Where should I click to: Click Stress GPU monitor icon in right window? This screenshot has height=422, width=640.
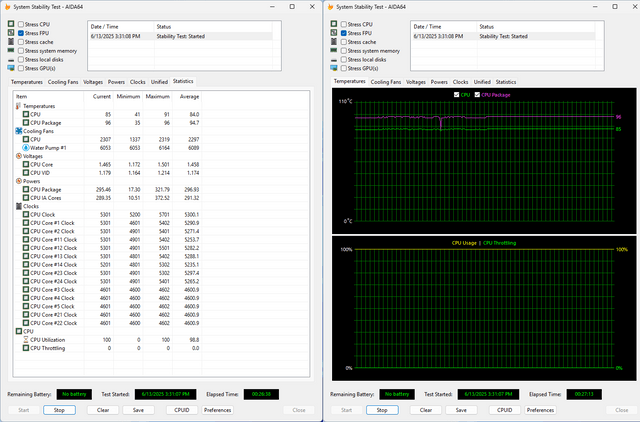[x=334, y=68]
